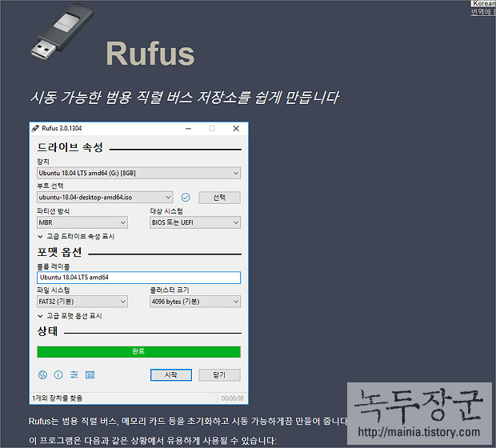Open Rufus language selection globe icon
This screenshot has width=496, height=448.
42,375
